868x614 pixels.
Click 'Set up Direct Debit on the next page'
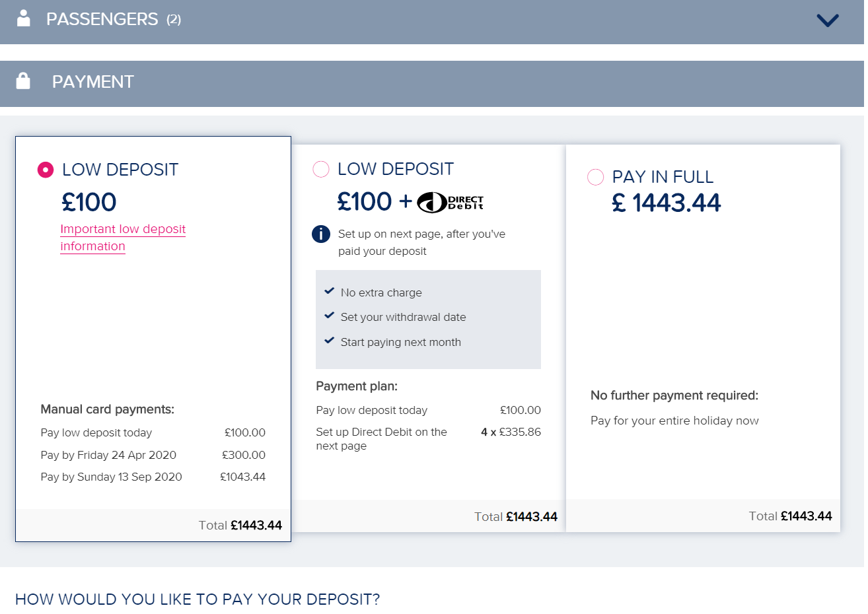click(381, 438)
